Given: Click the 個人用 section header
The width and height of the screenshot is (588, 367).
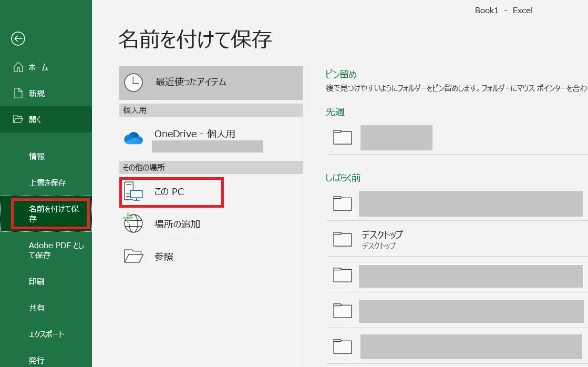Looking at the screenshot, I should [x=211, y=110].
